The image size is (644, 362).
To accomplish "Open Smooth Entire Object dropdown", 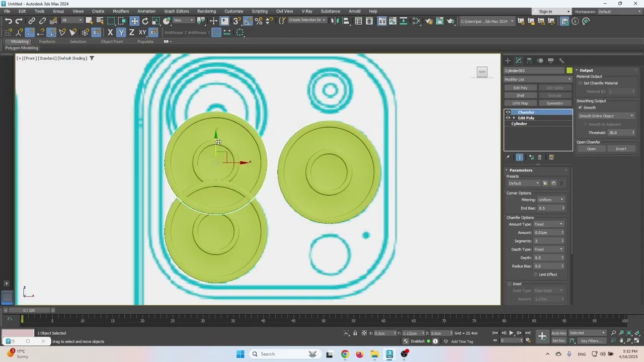I will click(x=606, y=116).
